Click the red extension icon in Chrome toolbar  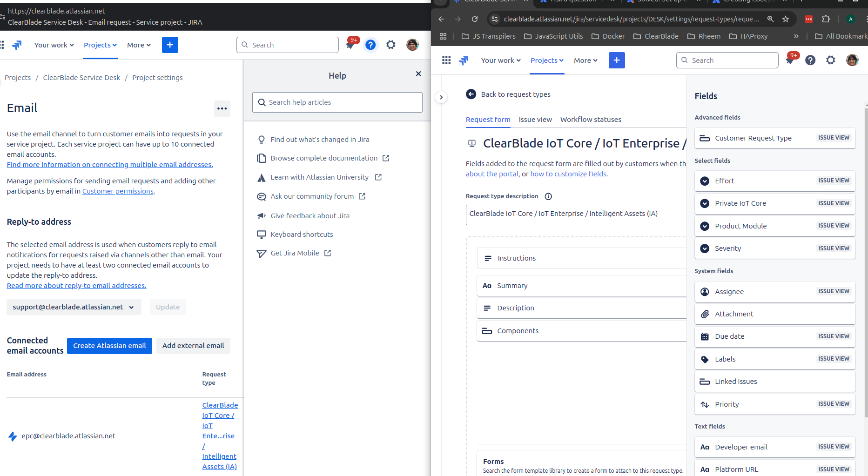(x=809, y=19)
